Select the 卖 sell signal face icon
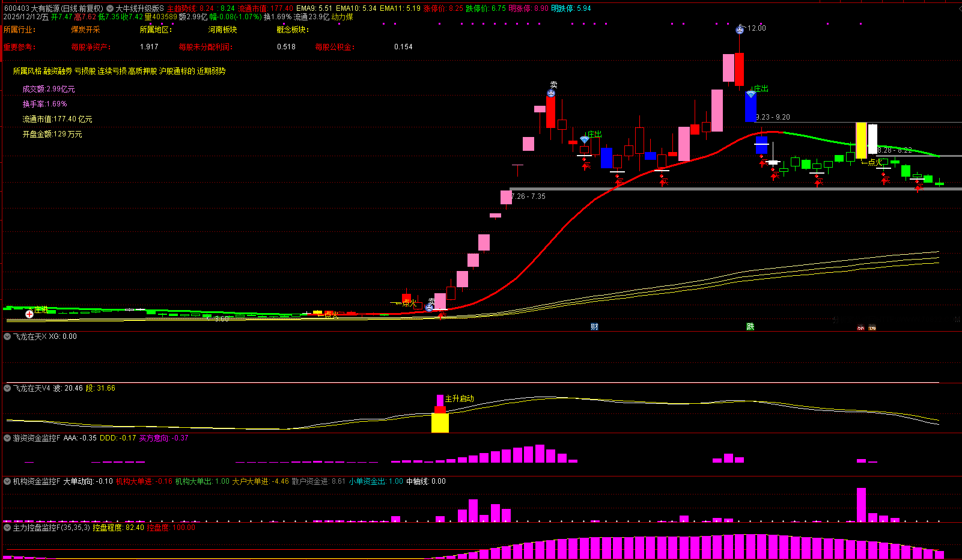 [x=551, y=93]
